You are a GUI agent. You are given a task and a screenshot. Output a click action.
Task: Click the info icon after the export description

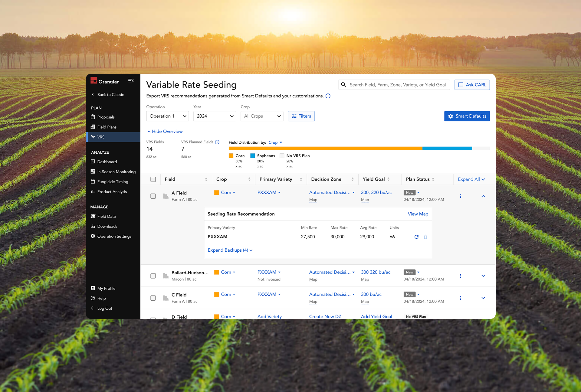click(328, 96)
